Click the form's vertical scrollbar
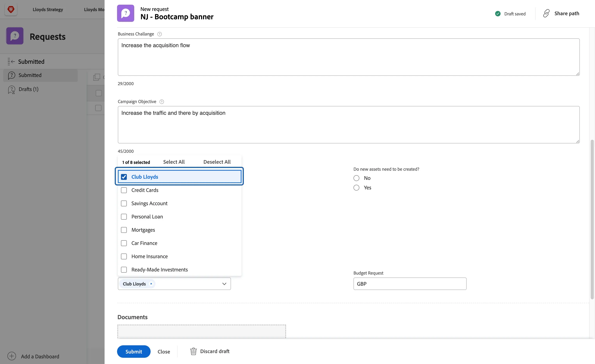The height and width of the screenshot is (364, 595). coord(592,219)
